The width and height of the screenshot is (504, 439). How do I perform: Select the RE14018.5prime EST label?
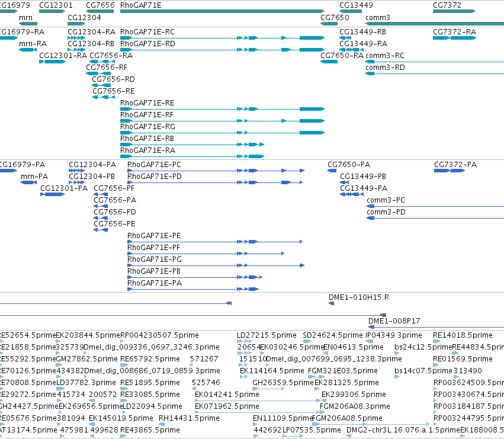pyautogui.click(x=463, y=335)
